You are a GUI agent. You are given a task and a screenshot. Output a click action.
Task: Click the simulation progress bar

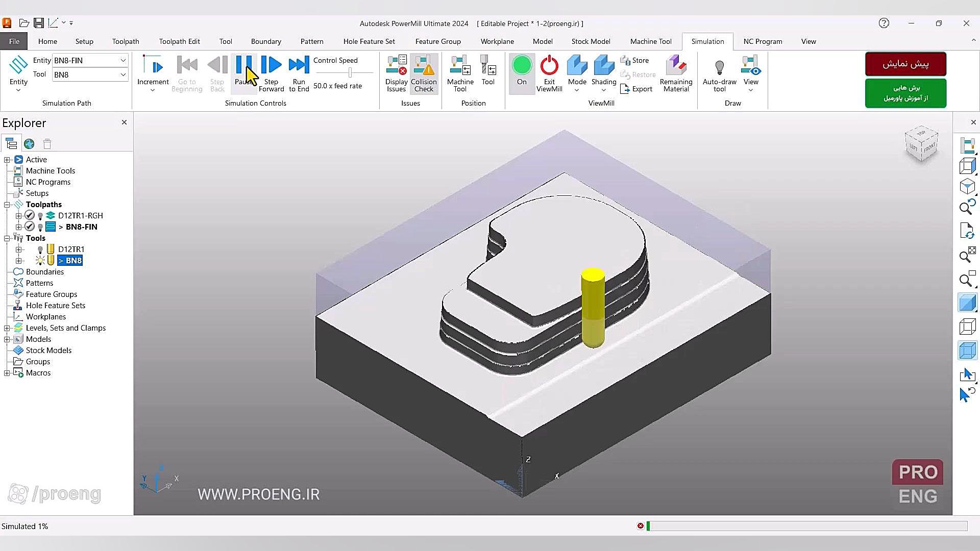pyautogui.click(x=806, y=526)
